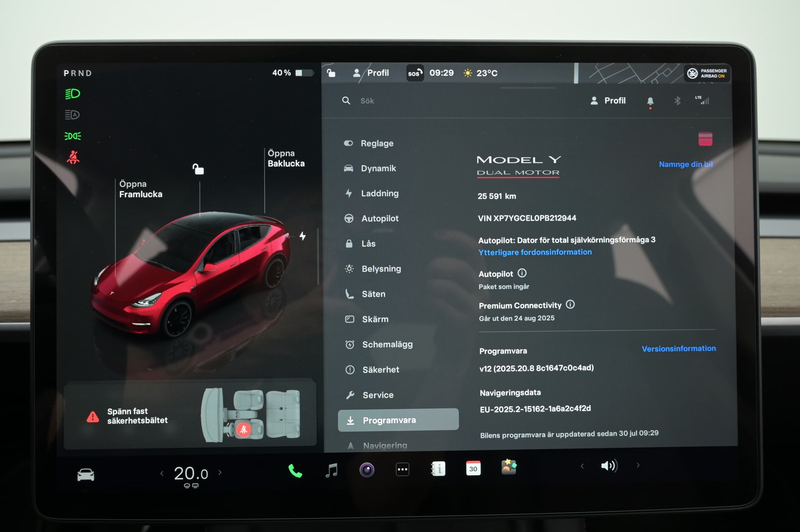Toggle the headlights indicator icon
The width and height of the screenshot is (800, 532).
tap(72, 94)
